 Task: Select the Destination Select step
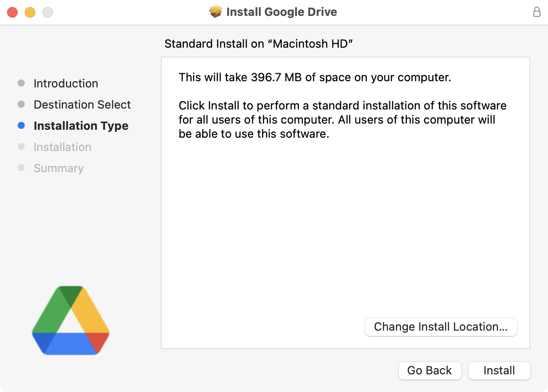click(82, 104)
